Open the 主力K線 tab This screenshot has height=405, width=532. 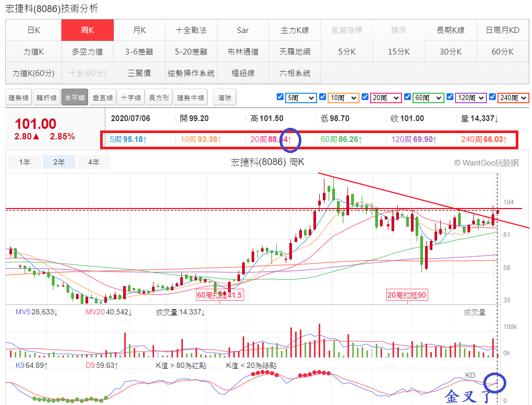(x=295, y=30)
